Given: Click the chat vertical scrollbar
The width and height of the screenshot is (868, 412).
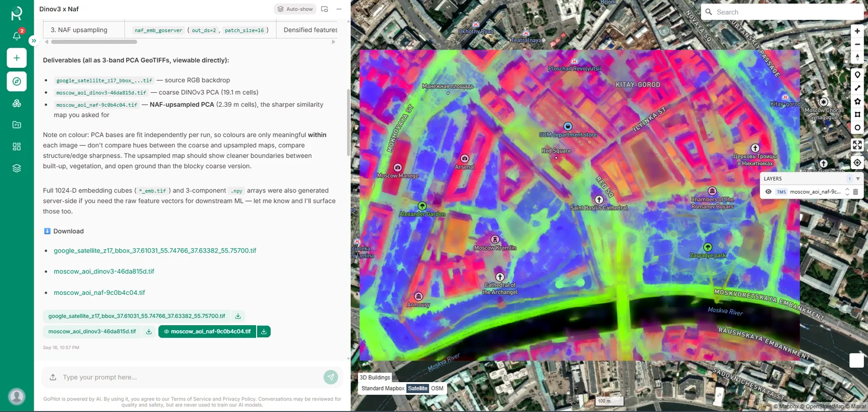Looking at the screenshot, I should click(348, 122).
